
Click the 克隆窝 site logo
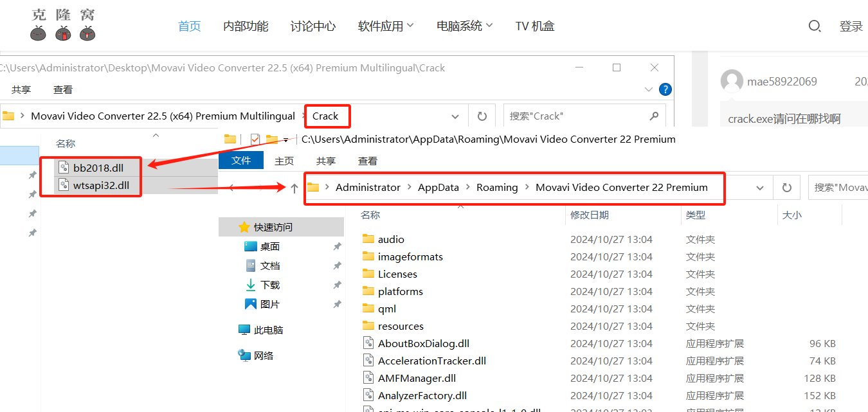[63, 24]
